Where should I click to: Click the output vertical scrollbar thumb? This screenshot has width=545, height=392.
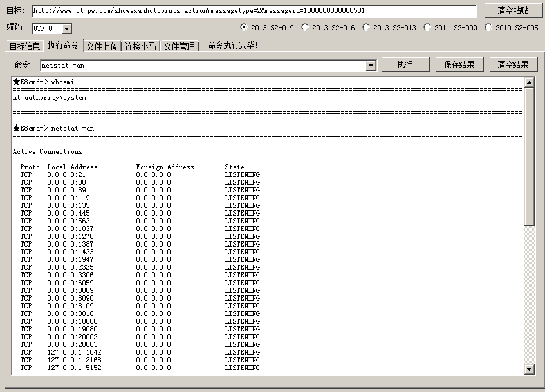click(529, 156)
